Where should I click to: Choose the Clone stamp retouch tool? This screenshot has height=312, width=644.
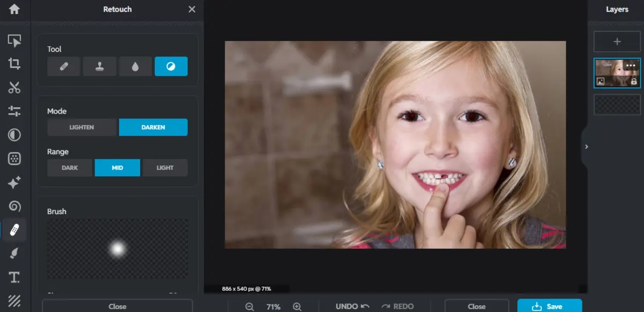99,67
